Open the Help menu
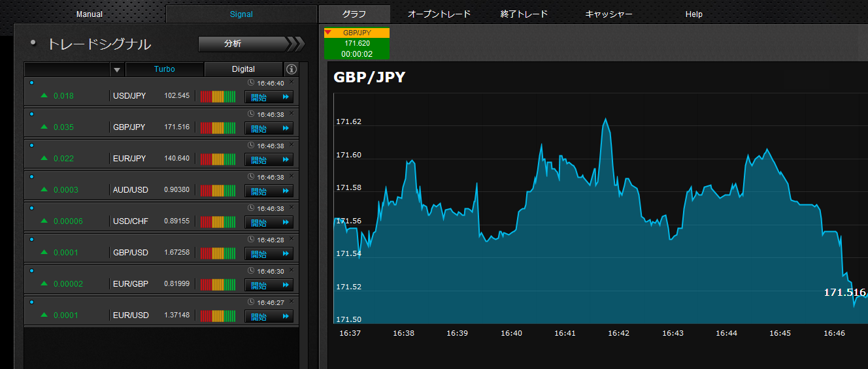This screenshot has height=369, width=868. click(x=694, y=14)
